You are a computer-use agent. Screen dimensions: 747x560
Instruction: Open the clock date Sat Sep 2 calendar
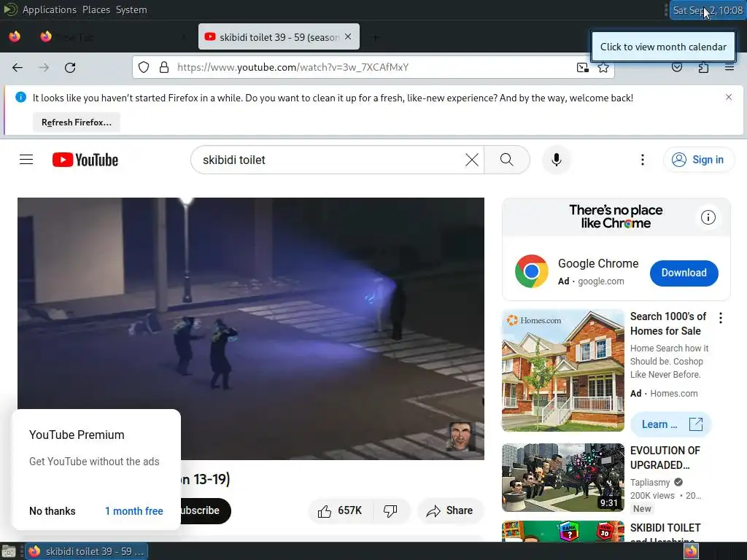(708, 10)
